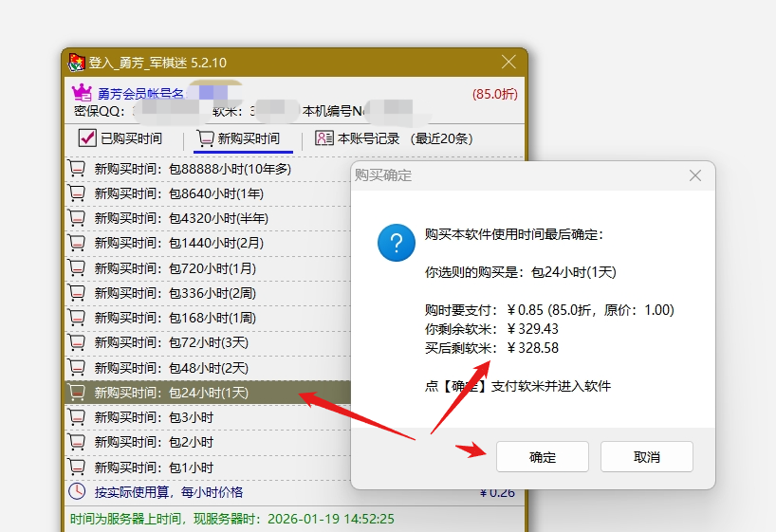The image size is (776, 532).
Task: Click the clock icon for 按实际使用算
Action: click(77, 492)
